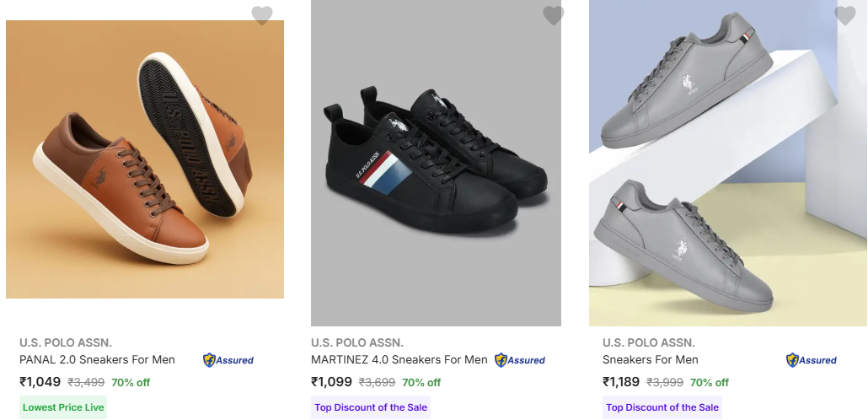Click the ₹1,189 price

coord(624,382)
